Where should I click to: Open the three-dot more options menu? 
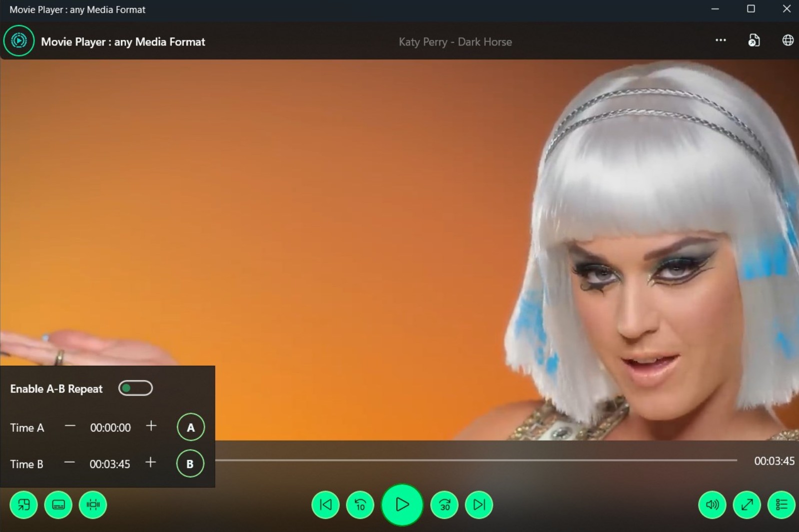(x=720, y=40)
